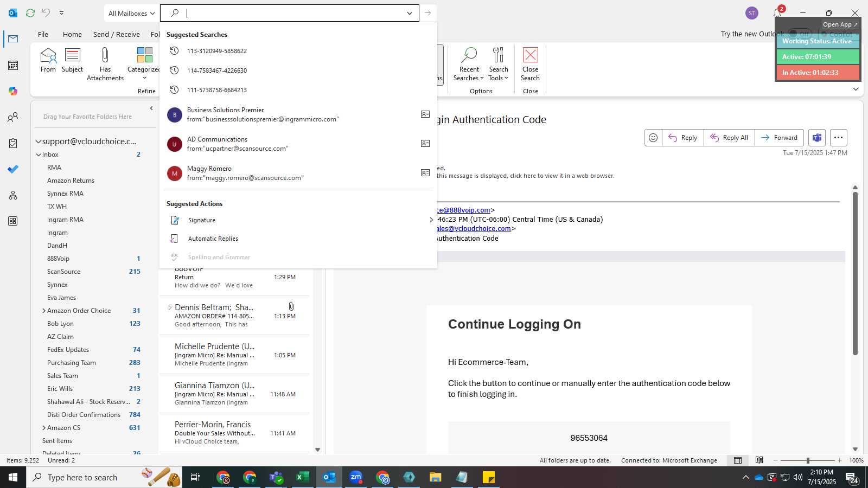Open the Calendar view in sidebar

[13, 65]
